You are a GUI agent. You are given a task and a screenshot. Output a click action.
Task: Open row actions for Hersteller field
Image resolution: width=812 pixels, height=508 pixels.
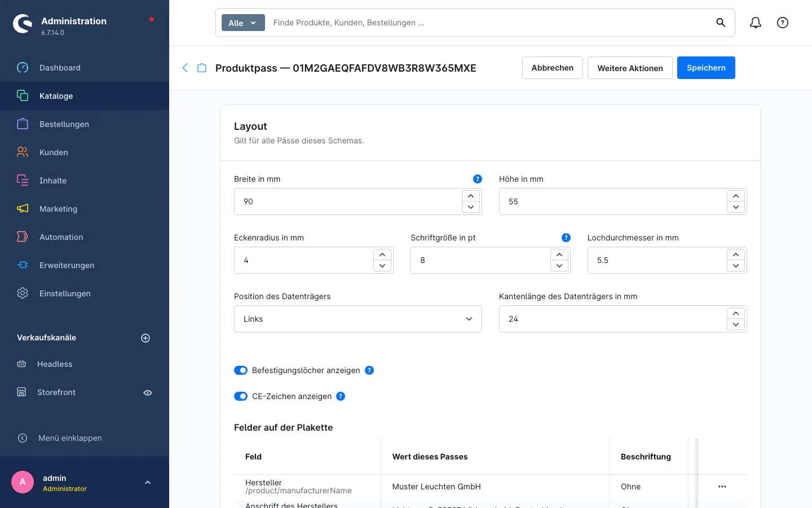point(722,487)
